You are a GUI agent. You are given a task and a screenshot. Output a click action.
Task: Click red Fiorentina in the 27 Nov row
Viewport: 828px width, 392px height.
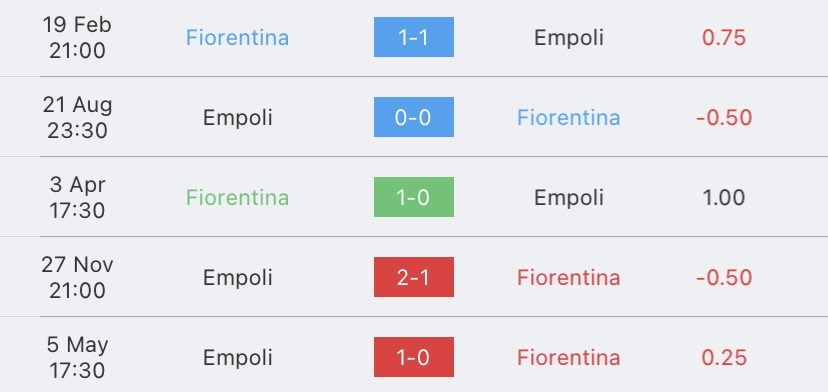tap(568, 277)
